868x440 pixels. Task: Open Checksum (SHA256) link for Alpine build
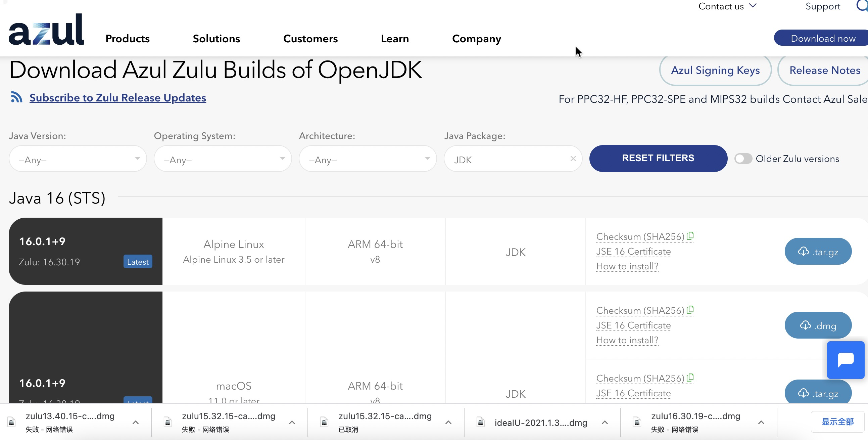click(x=640, y=236)
